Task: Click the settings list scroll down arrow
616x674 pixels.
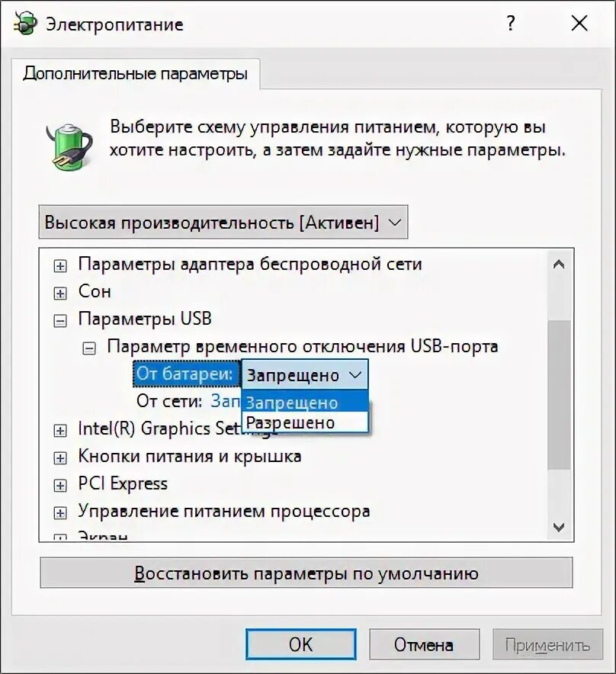Action: tap(559, 527)
